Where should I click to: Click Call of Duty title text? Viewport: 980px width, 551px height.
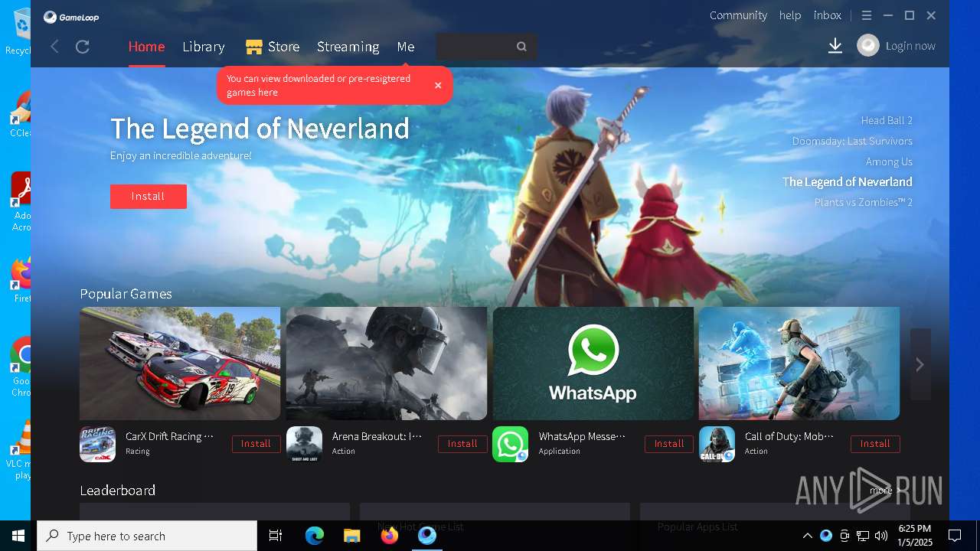point(789,436)
